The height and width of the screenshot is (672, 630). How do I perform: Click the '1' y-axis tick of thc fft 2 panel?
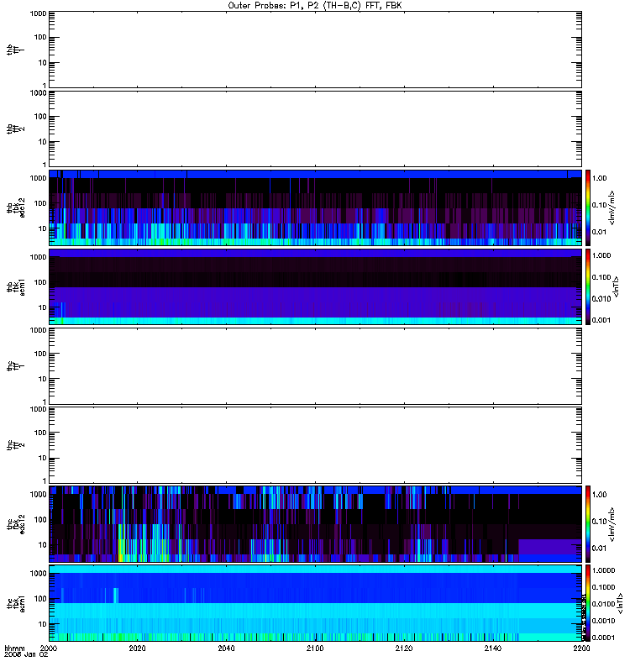click(x=45, y=480)
